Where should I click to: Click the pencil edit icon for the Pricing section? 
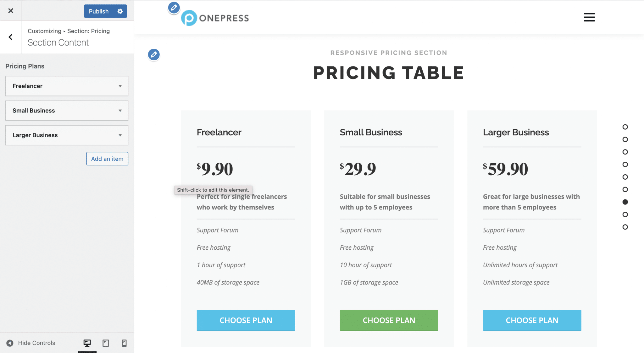click(x=154, y=54)
